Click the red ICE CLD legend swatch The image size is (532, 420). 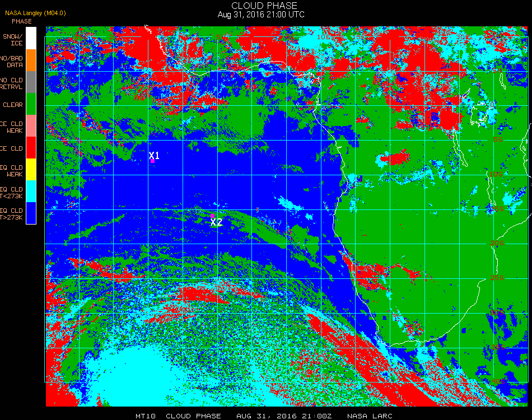click(x=31, y=148)
